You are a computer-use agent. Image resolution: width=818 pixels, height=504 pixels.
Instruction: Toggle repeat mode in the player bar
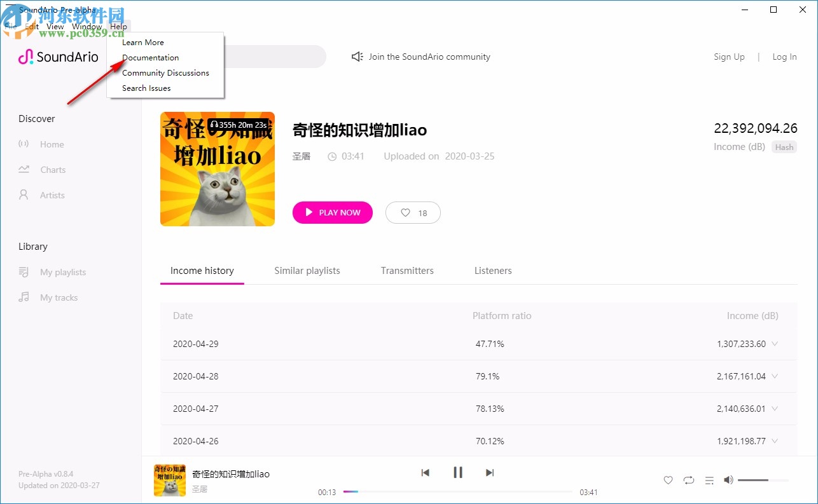[689, 481]
